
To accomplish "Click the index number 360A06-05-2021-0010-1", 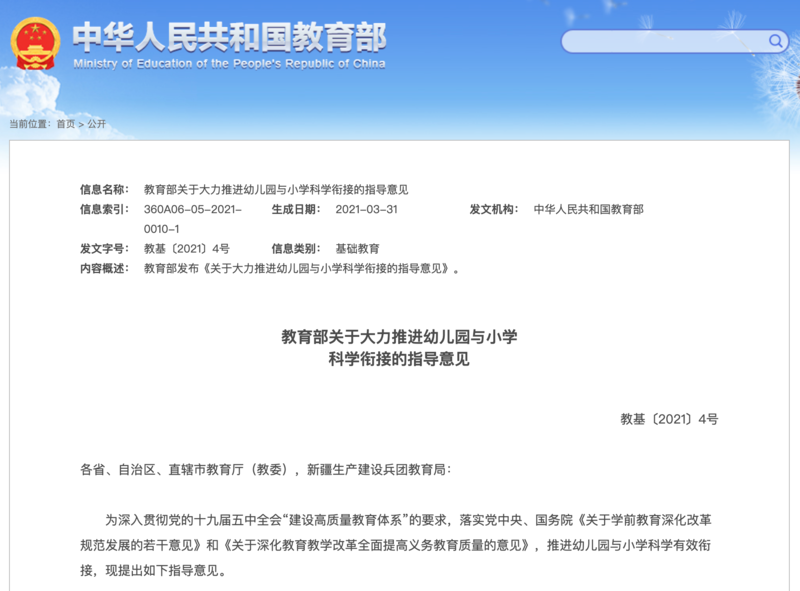I will 192,218.
